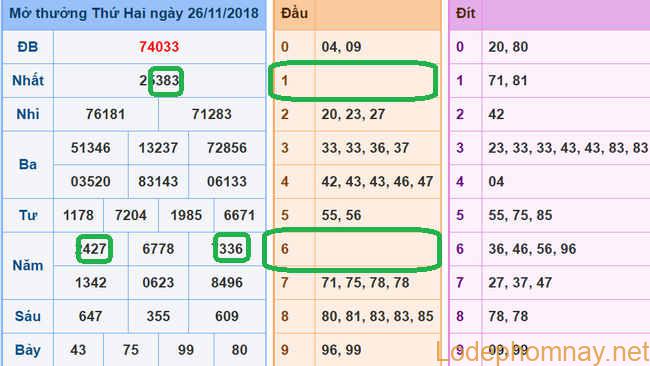The height and width of the screenshot is (366, 650).
Task: Select third prize number 51346
Action: [90, 148]
